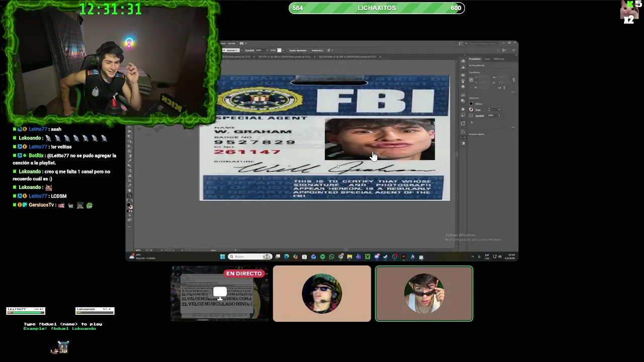The width and height of the screenshot is (644, 362).
Task: Click the document-fit button left of Preferencias
Action: pyautogui.click(x=298, y=50)
